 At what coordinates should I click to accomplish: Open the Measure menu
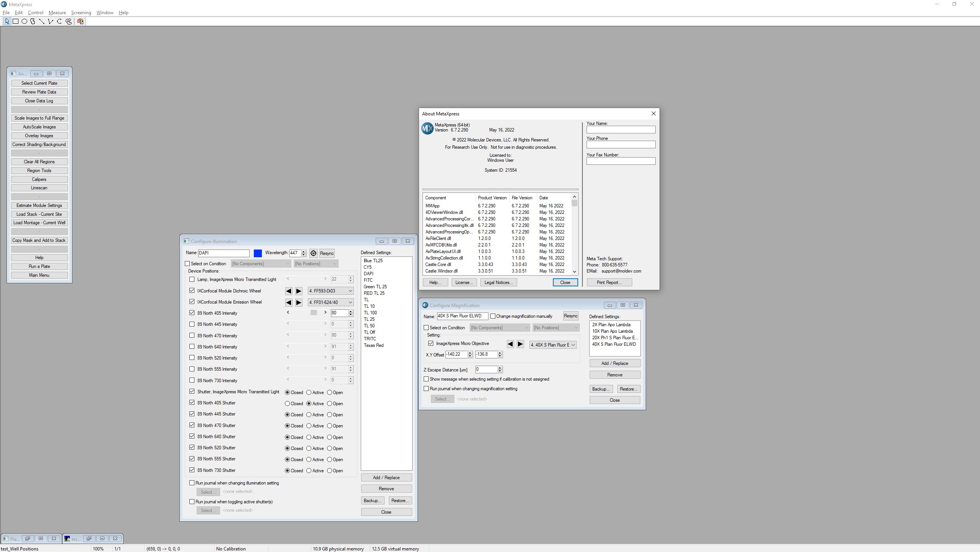(57, 13)
